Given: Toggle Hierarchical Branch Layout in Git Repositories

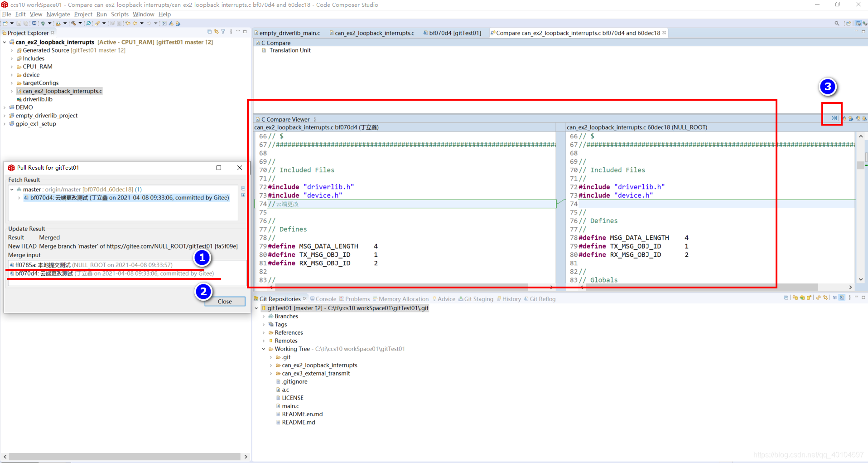Looking at the screenshot, I should click(835, 297).
